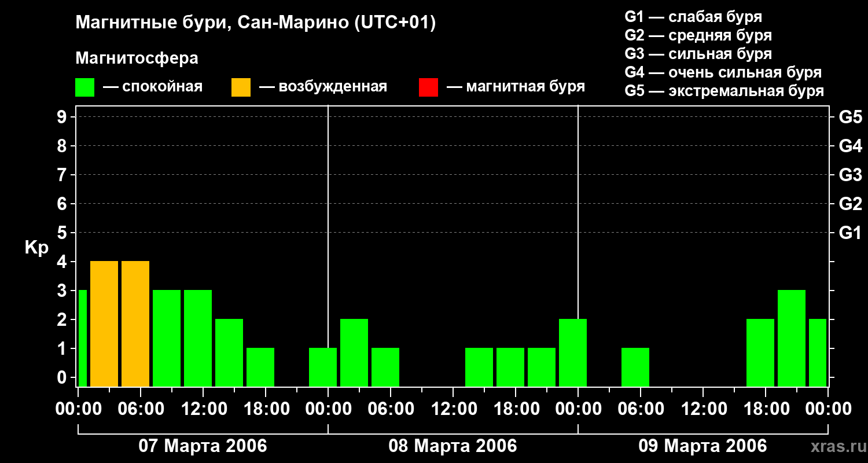
Task: Click the Kp 3 bar on the evening of 09 Марта
Action: (792, 338)
